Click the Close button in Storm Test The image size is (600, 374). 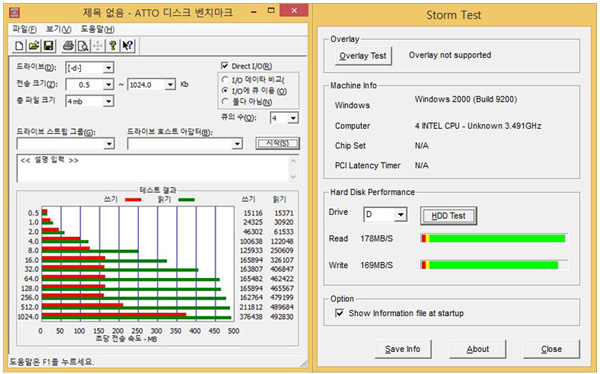click(x=551, y=349)
